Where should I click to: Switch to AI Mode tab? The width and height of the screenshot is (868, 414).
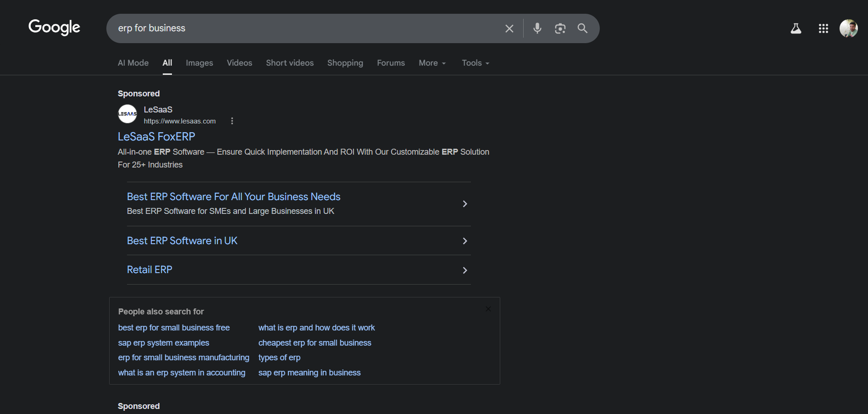(133, 63)
